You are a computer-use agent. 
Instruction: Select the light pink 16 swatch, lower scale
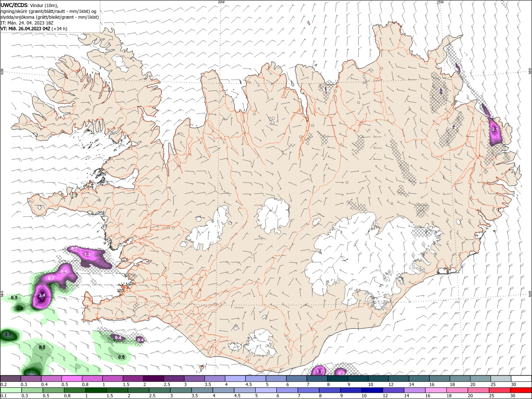436,390
